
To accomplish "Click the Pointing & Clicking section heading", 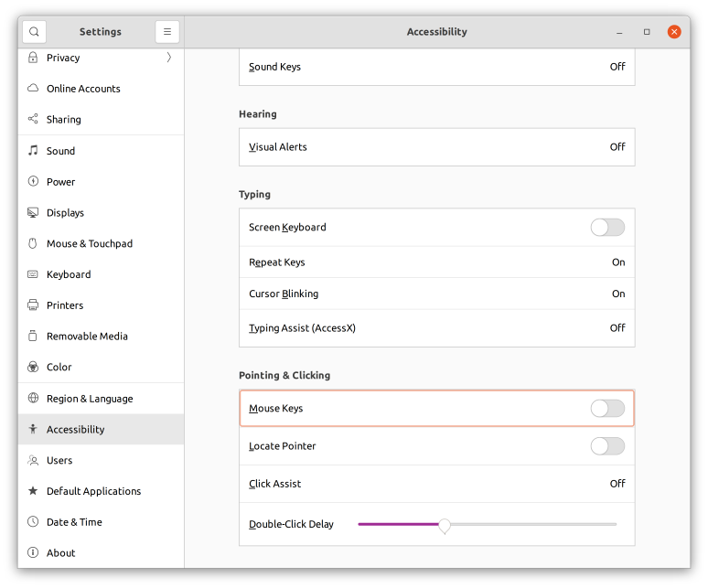I will (284, 376).
